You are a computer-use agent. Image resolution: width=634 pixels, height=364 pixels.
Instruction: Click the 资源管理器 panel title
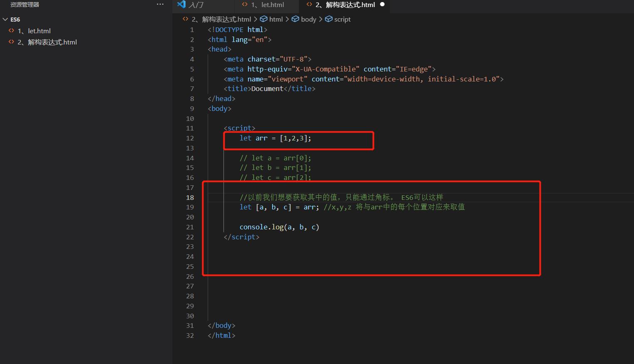(x=25, y=5)
